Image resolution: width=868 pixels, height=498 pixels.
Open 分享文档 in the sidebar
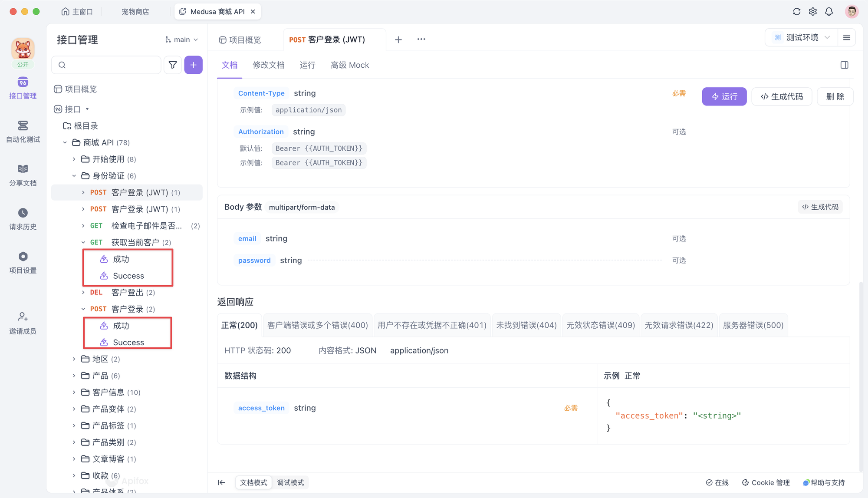[23, 175]
